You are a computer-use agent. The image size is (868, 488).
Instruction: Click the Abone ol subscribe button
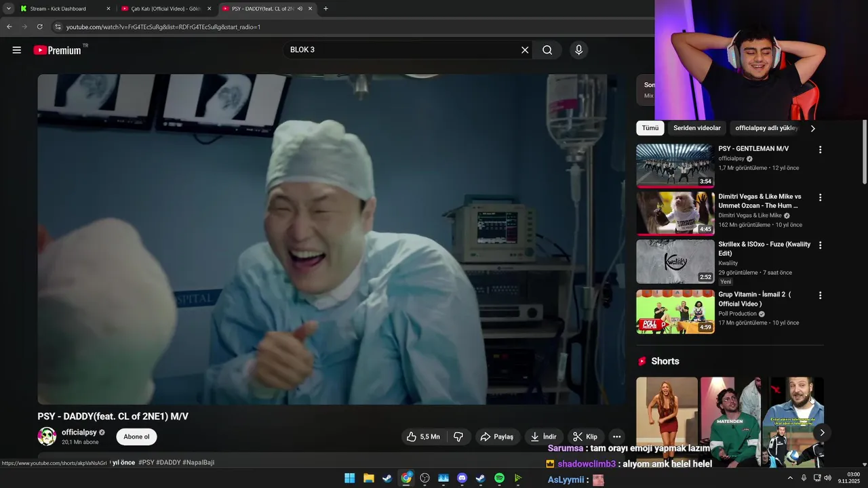(x=136, y=436)
